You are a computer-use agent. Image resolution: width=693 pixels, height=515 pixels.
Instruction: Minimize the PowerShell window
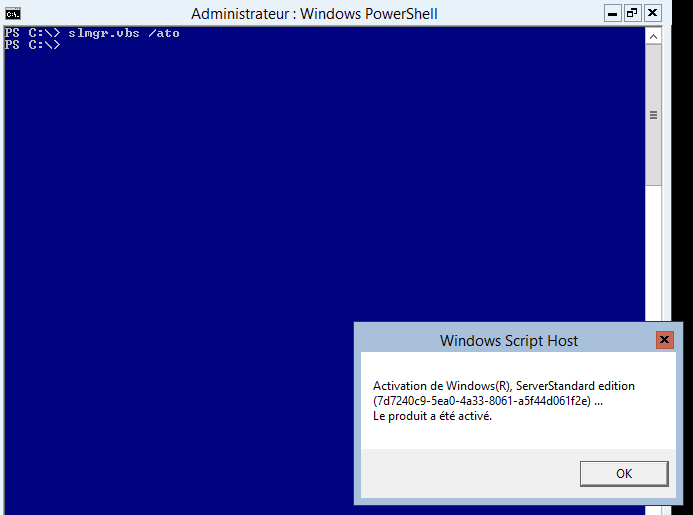click(612, 13)
